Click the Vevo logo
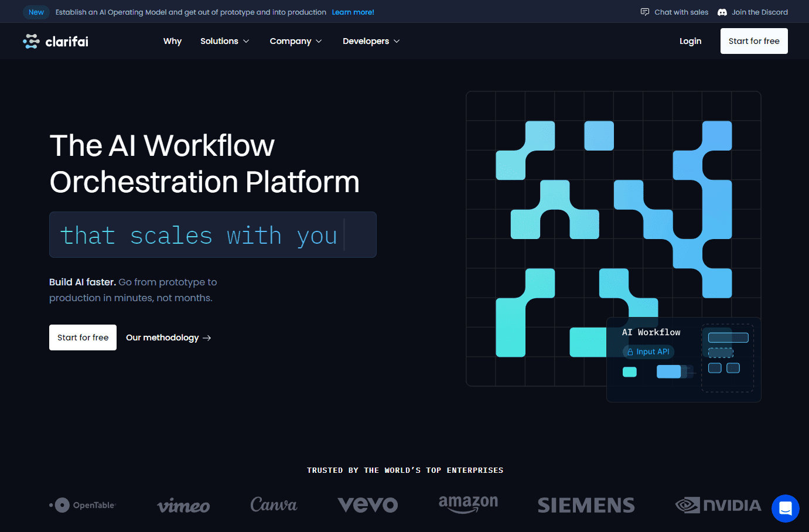 pyautogui.click(x=368, y=505)
